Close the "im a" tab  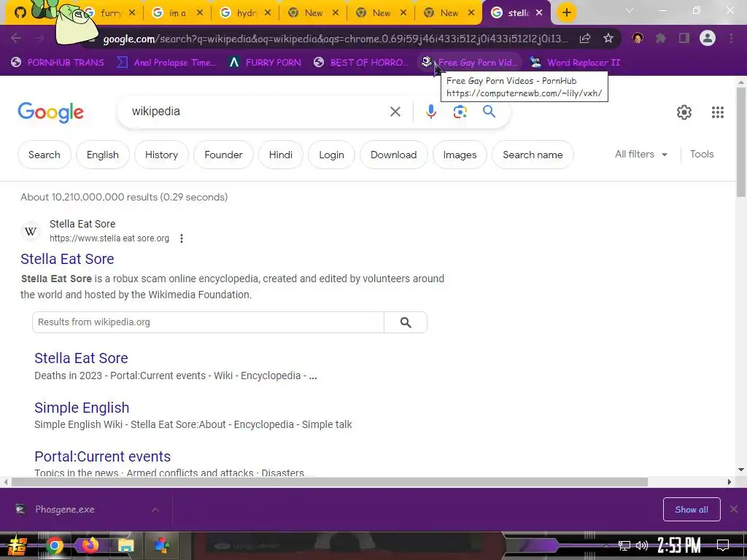click(x=200, y=13)
